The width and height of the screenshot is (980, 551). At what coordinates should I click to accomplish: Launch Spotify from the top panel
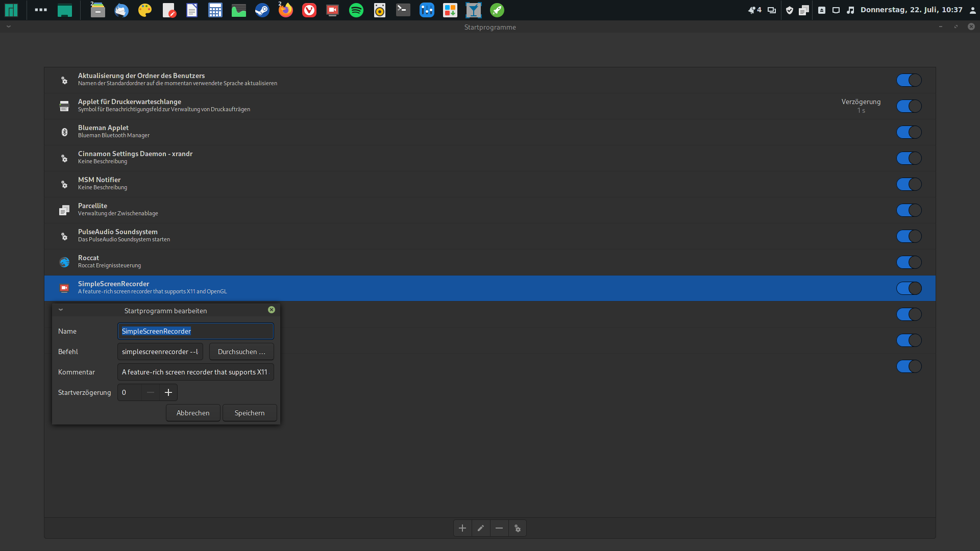tap(356, 10)
